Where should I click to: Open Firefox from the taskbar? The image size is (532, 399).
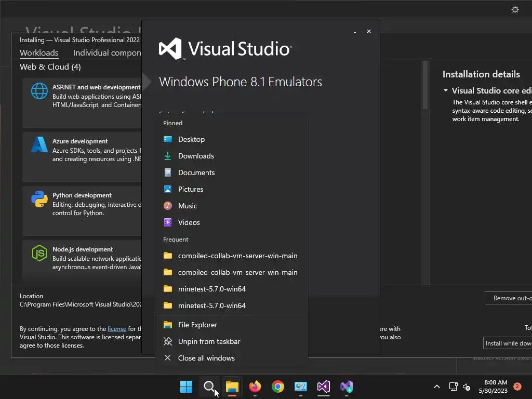click(255, 387)
